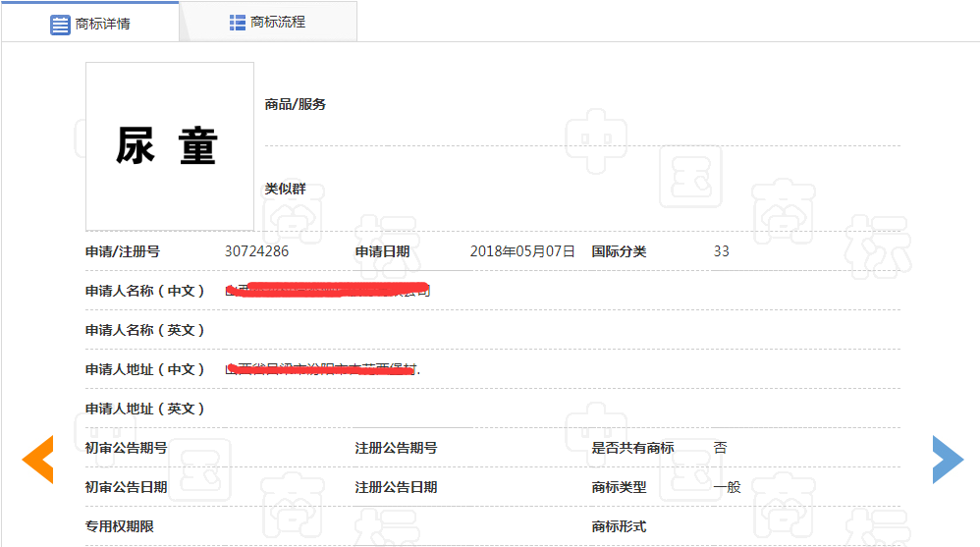Click the 商标类型 value 一般
980x547 pixels.
727,487
